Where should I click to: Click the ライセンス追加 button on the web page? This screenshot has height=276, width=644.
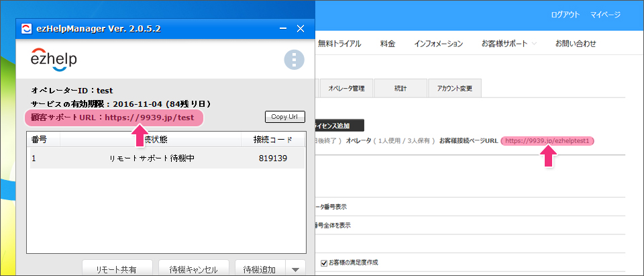[339, 125]
